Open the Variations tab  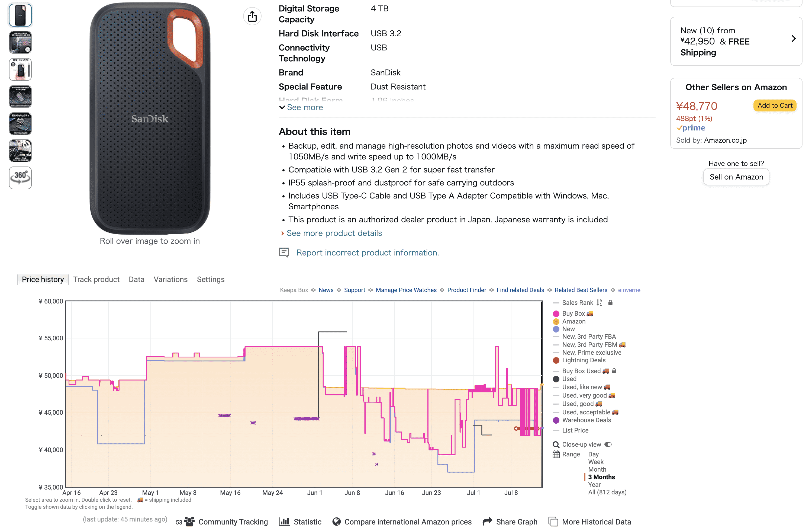170,279
